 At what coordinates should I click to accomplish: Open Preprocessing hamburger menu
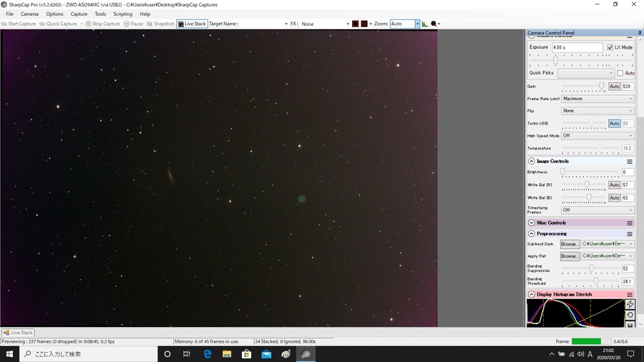click(630, 234)
